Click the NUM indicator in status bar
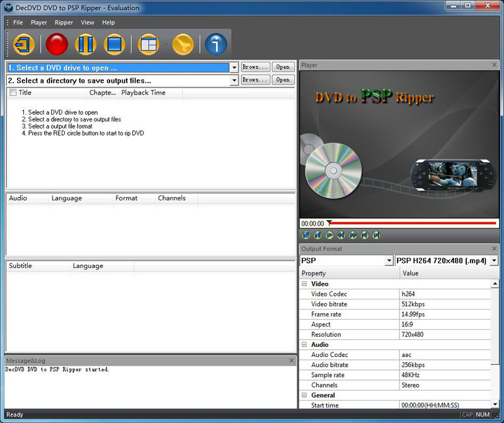Screen dimensions: 504x423 483,415
